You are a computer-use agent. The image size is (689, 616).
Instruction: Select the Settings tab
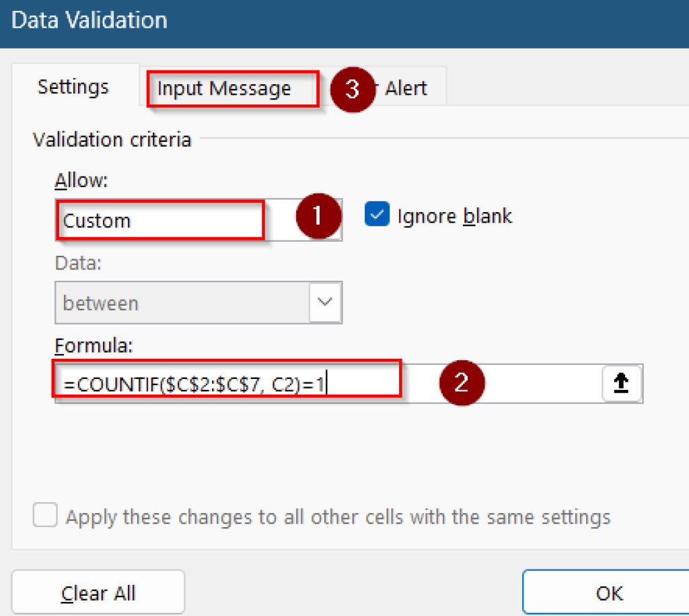point(73,86)
